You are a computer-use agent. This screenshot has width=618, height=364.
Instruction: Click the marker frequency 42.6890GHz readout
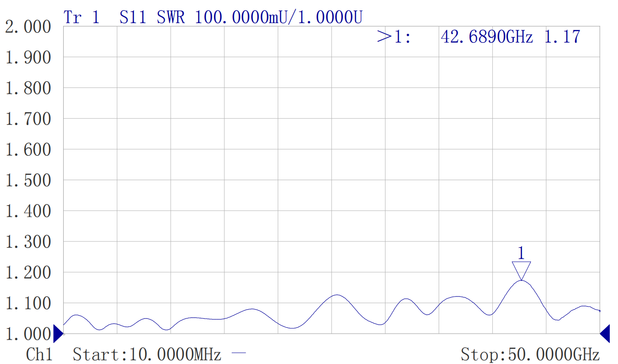(x=487, y=37)
